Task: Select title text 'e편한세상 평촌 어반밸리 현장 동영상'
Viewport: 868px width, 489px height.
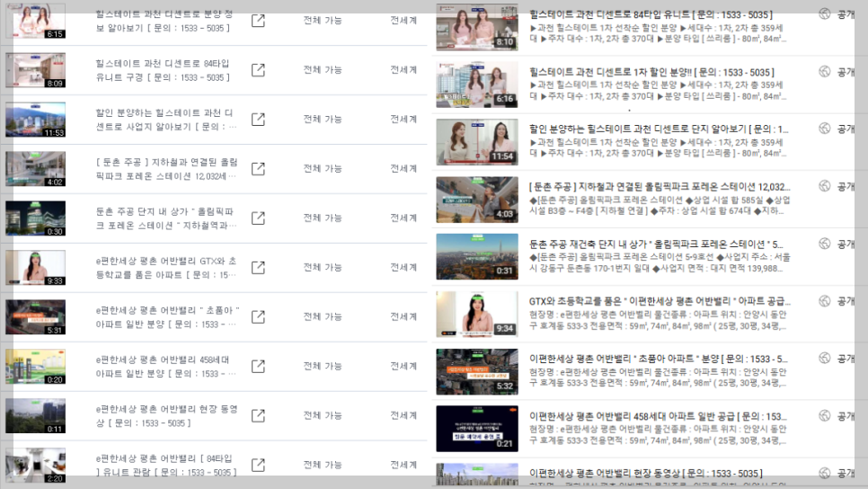Action: [166, 415]
